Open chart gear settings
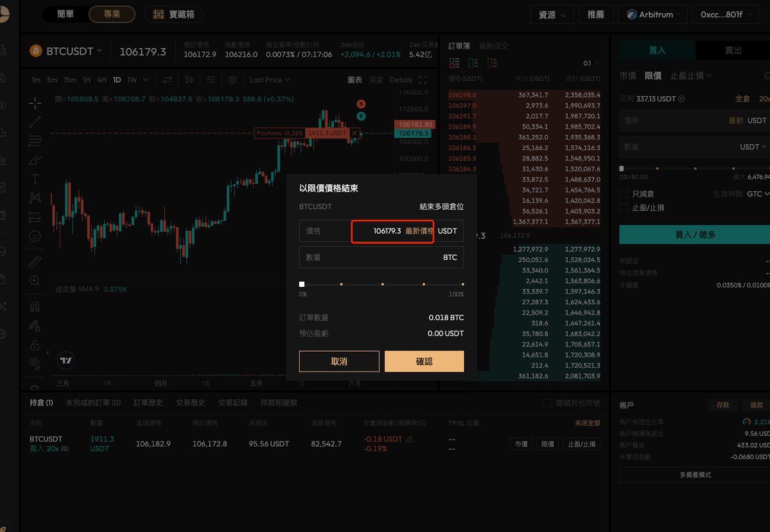 point(232,80)
